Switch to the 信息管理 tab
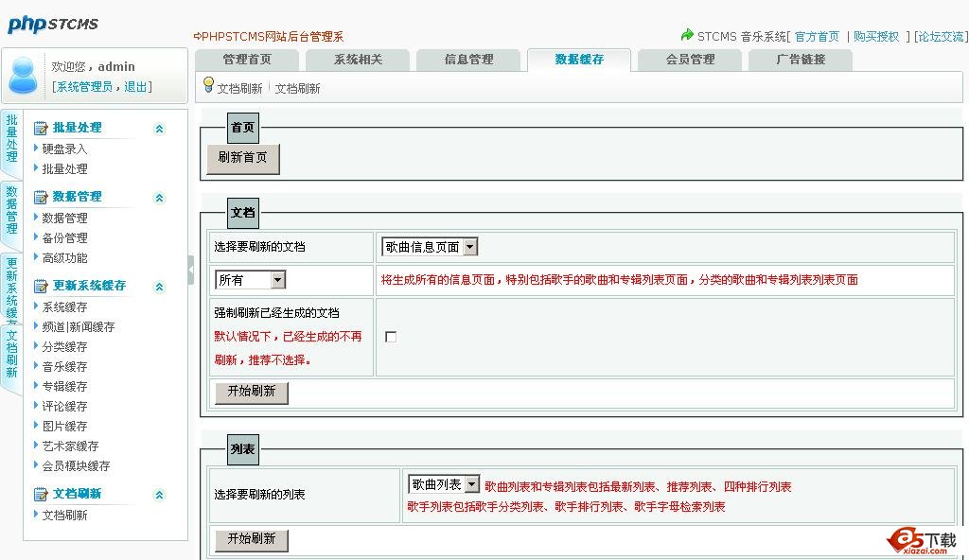 click(468, 60)
